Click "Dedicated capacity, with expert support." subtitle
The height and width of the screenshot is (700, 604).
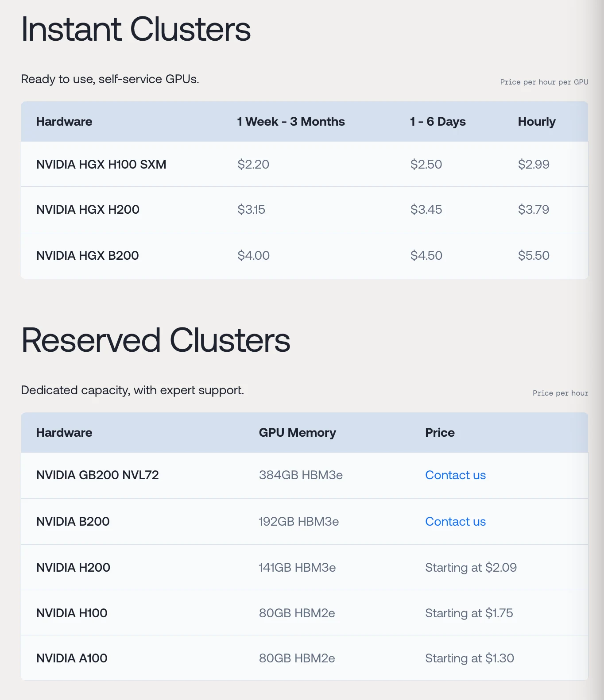click(x=132, y=390)
